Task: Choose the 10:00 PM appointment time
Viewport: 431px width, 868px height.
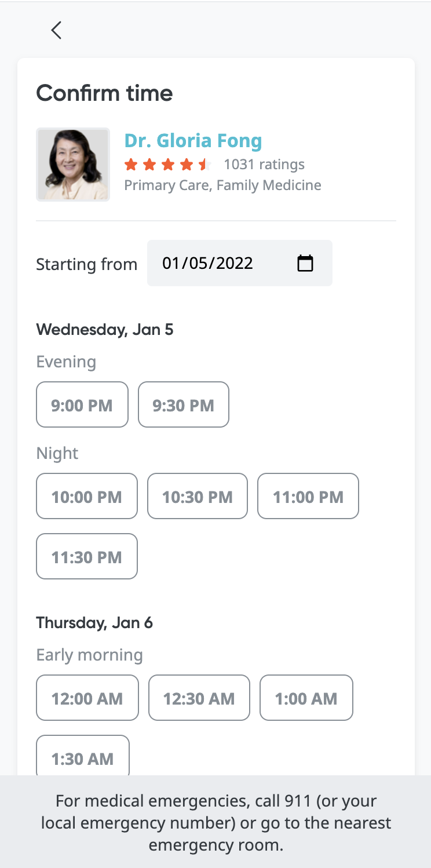Action: (x=86, y=497)
